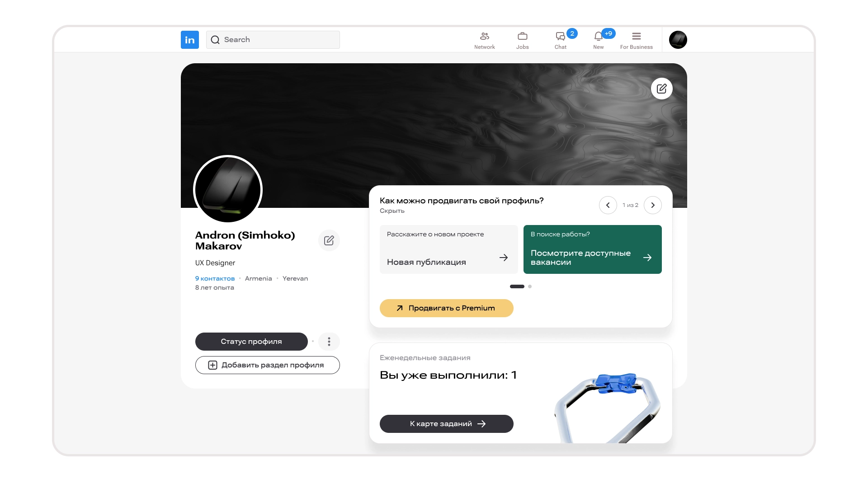Image resolution: width=868 pixels, height=488 pixels.
Task: Go to the next promotion tip
Action: coord(652,205)
